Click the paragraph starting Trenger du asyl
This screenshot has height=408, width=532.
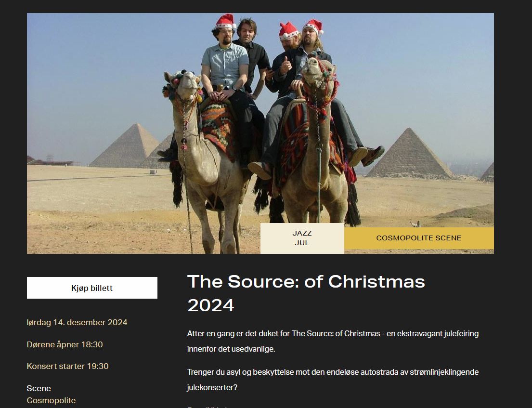(333, 380)
